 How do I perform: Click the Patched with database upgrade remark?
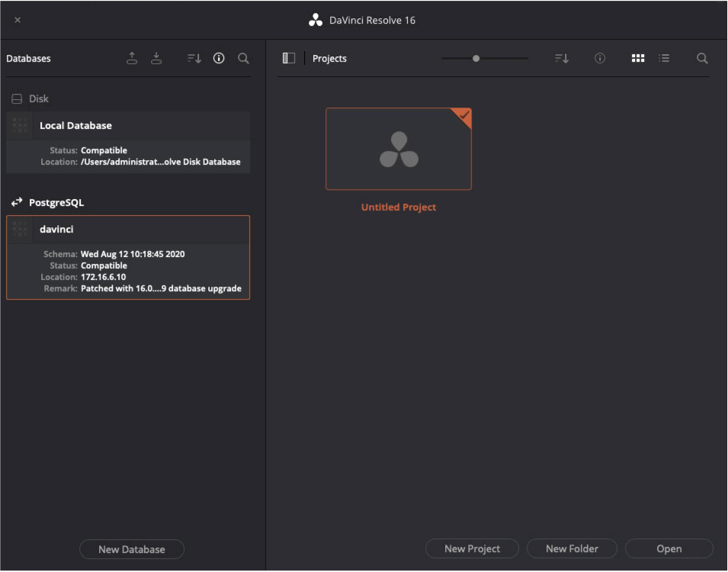point(161,288)
